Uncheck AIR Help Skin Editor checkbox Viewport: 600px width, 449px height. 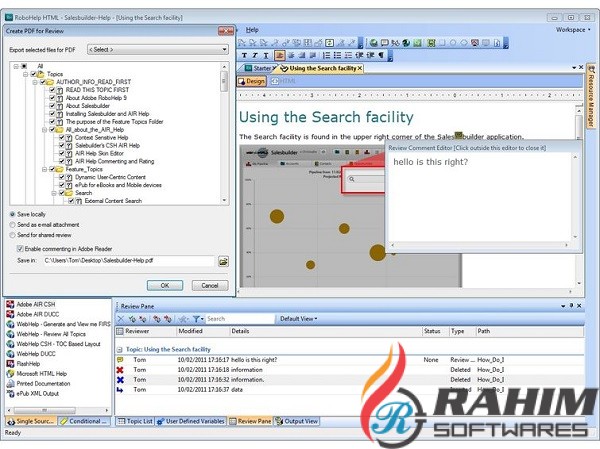coord(62,153)
